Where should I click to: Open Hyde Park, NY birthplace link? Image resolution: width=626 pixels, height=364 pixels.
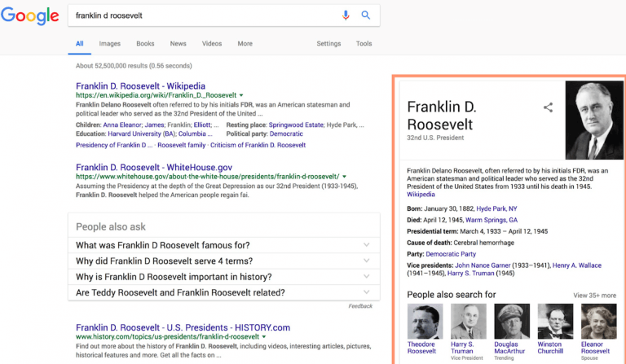(496, 208)
